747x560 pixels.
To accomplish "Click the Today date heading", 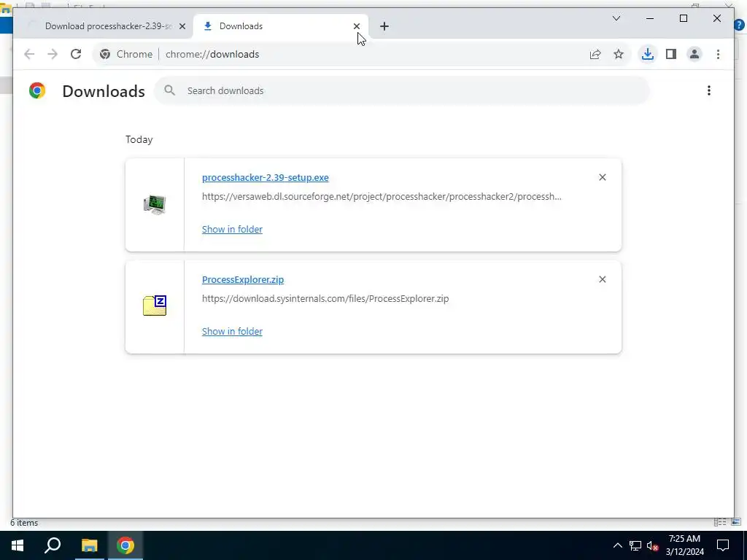I will click(x=139, y=139).
